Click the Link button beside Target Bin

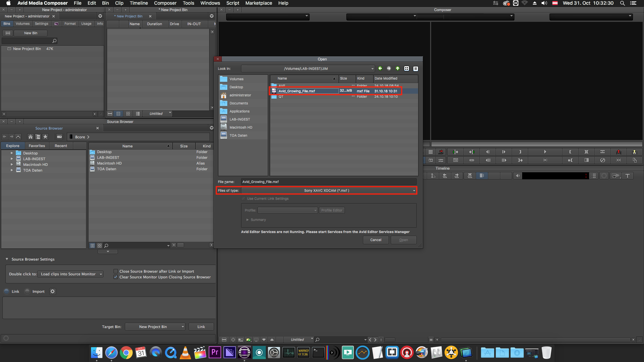201,327
